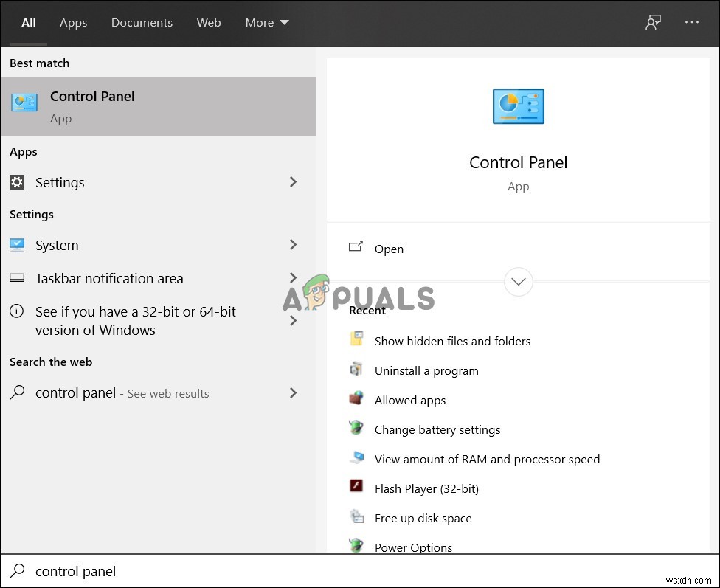
Task: Launch Flash Player (32-bit)
Action: 426,488
